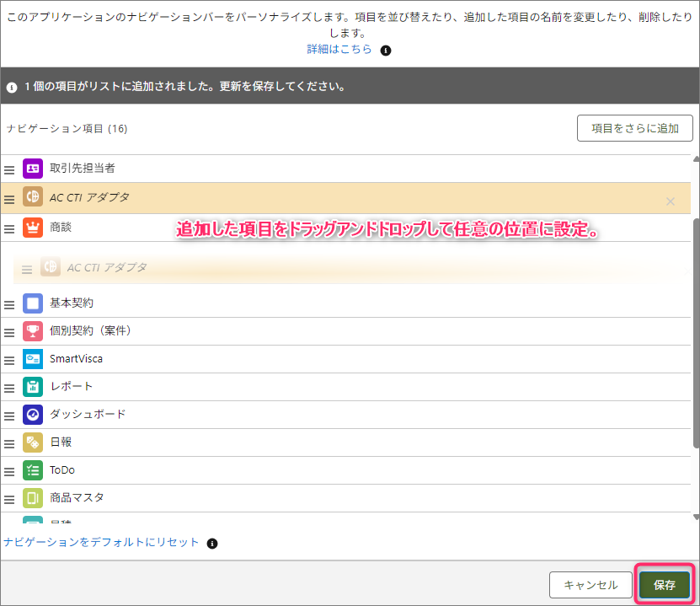The height and width of the screenshot is (606, 700).
Task: Click the 商品マスタ green icon
Action: point(33,498)
